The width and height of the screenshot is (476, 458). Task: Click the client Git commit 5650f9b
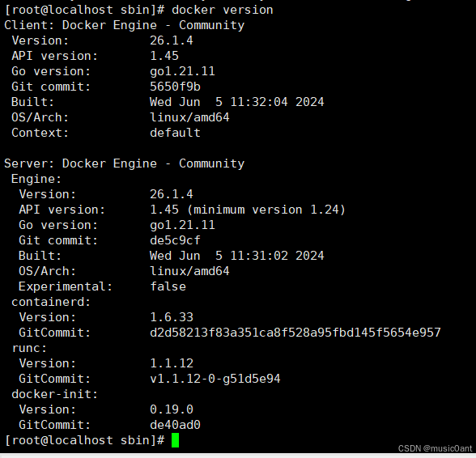[175, 87]
